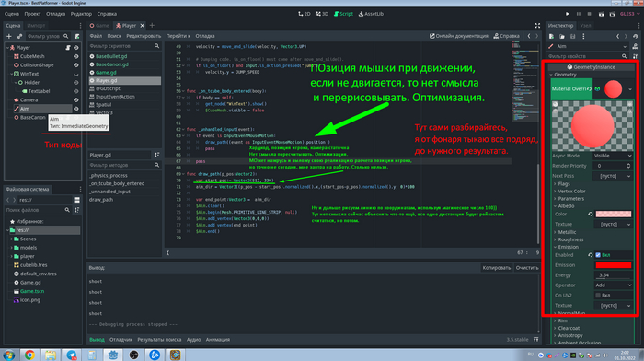644x361 pixels.
Task: Open Google Chrome from the taskbar
Action: (29, 355)
